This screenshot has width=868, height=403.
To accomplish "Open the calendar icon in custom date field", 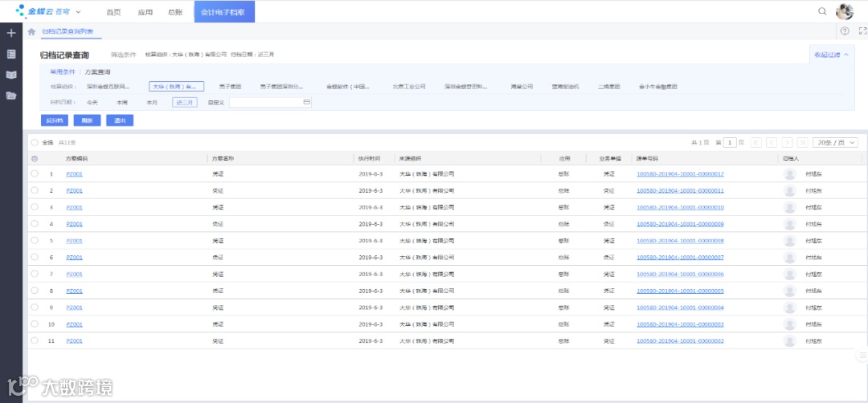I will [307, 102].
